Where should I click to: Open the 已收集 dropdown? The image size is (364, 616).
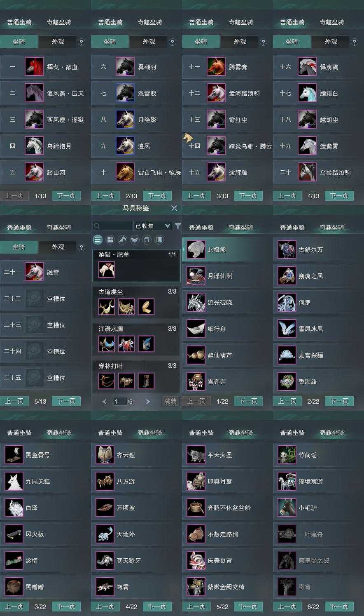click(153, 226)
